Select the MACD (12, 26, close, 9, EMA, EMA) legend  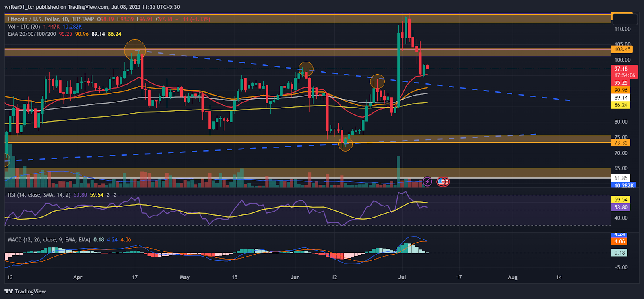click(49, 240)
